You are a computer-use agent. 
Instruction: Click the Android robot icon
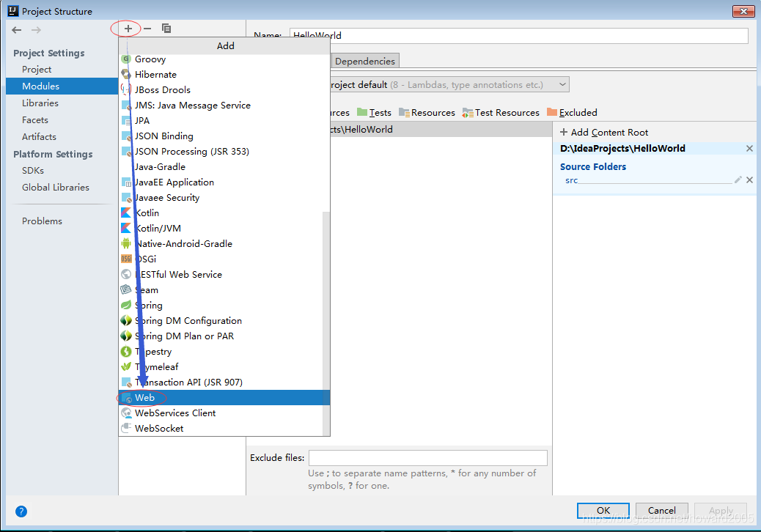click(x=126, y=243)
